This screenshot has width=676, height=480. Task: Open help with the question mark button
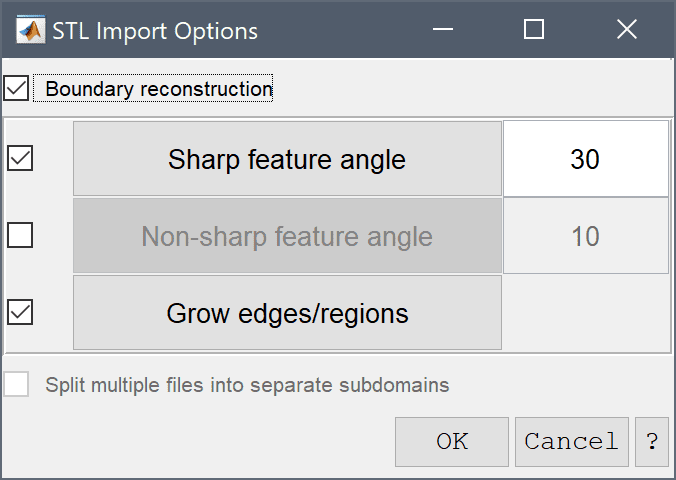coord(652,442)
